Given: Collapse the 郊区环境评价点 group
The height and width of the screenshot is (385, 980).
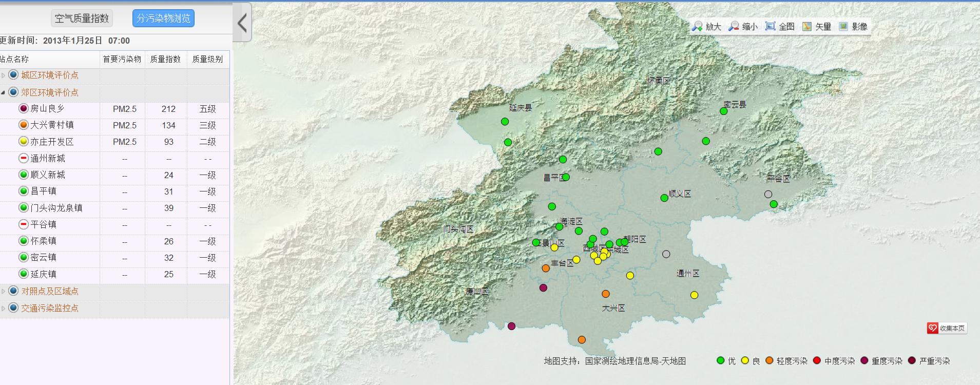Looking at the screenshot, I should point(4,93).
